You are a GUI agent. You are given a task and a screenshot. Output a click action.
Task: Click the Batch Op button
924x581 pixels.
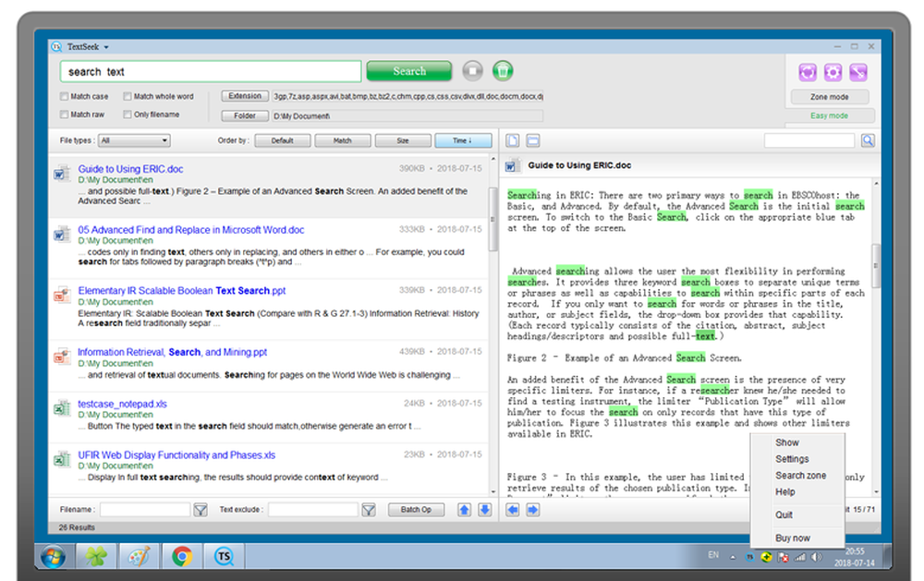click(x=416, y=510)
